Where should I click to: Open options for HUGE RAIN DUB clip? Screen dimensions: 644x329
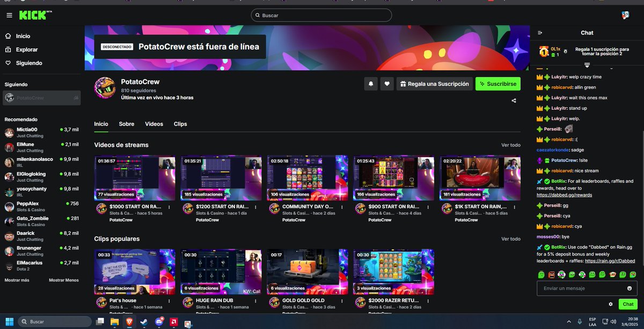pyautogui.click(x=256, y=301)
